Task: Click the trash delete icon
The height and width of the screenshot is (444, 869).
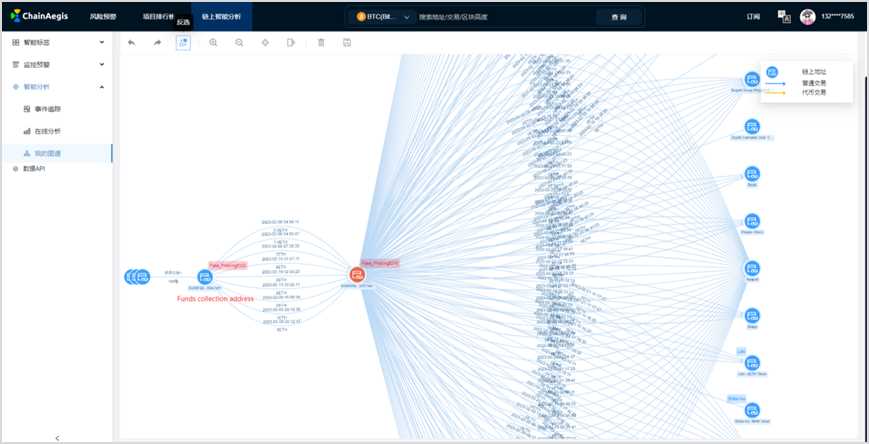Action: click(321, 43)
